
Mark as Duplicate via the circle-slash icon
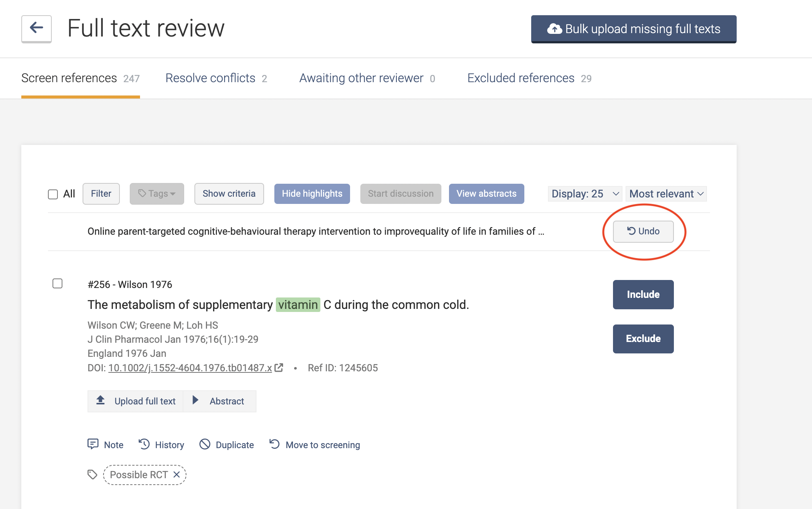[205, 444]
